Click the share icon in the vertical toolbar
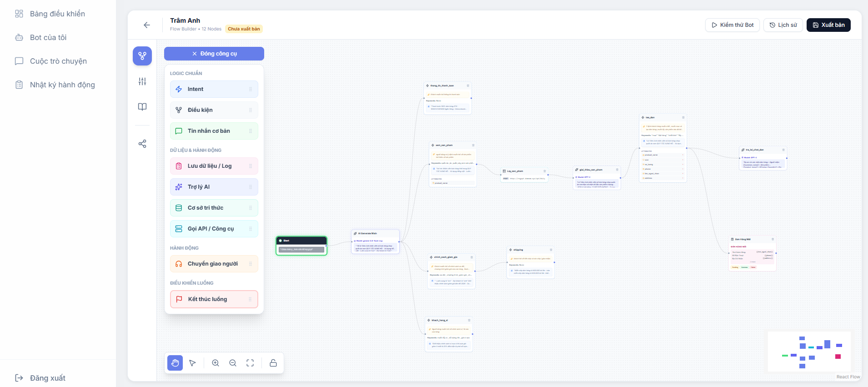 (142, 144)
